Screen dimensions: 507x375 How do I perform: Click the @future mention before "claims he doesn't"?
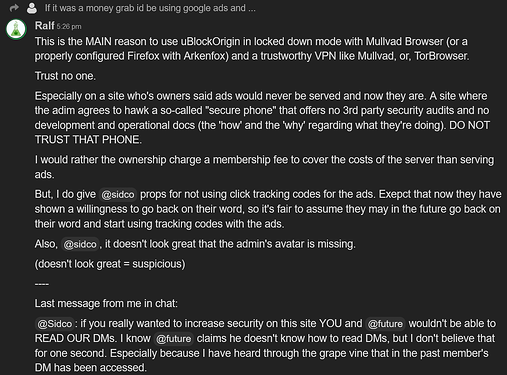[x=173, y=339]
